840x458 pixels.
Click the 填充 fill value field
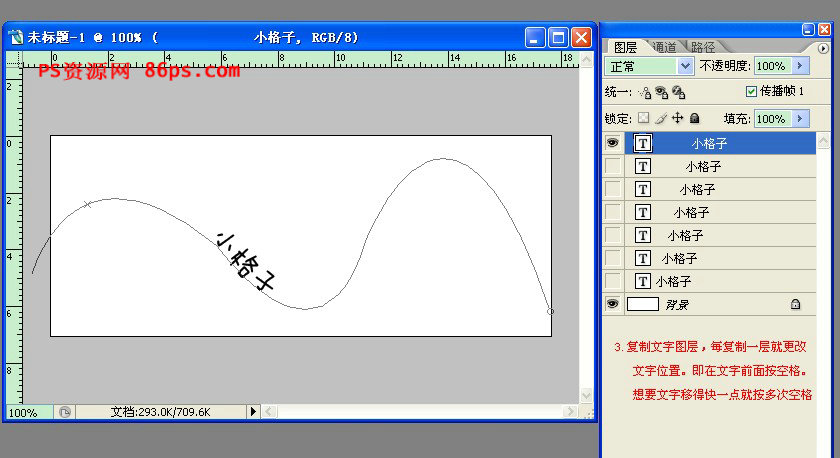[772, 118]
